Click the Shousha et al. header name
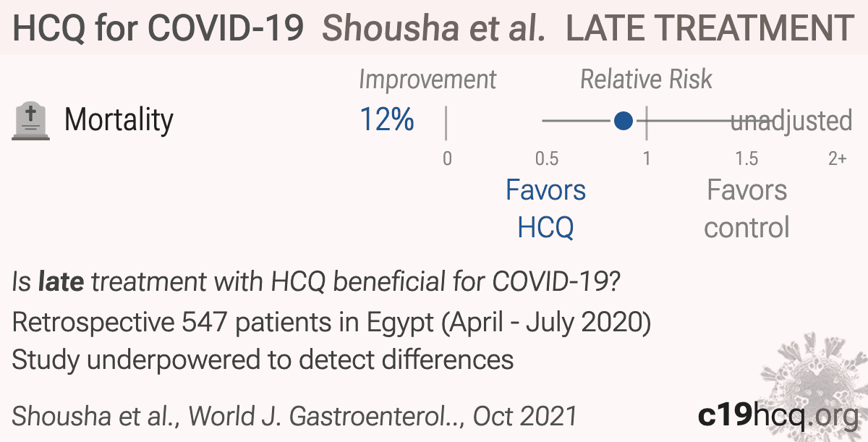This screenshot has height=442, width=868. point(433,27)
